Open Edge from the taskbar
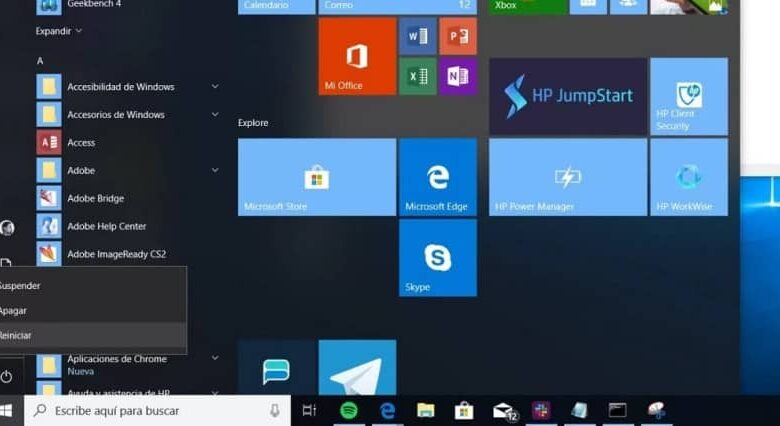The width and height of the screenshot is (780, 426). 388,411
